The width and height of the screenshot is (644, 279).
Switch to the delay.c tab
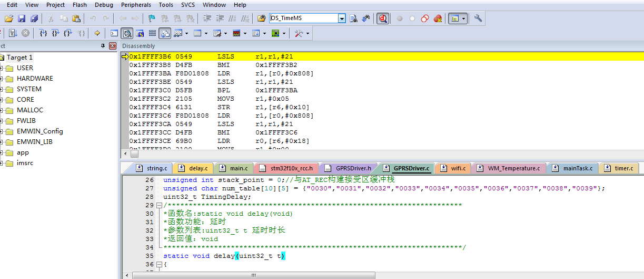[x=194, y=168]
